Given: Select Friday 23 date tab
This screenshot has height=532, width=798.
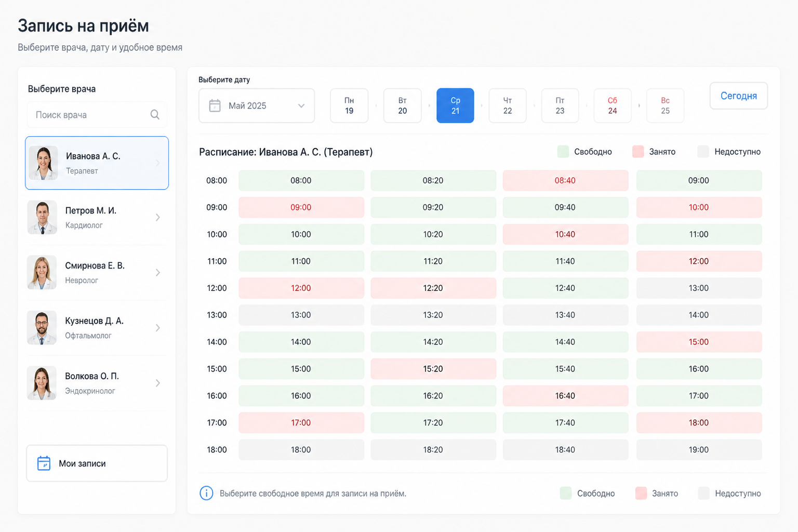Looking at the screenshot, I should (560, 105).
